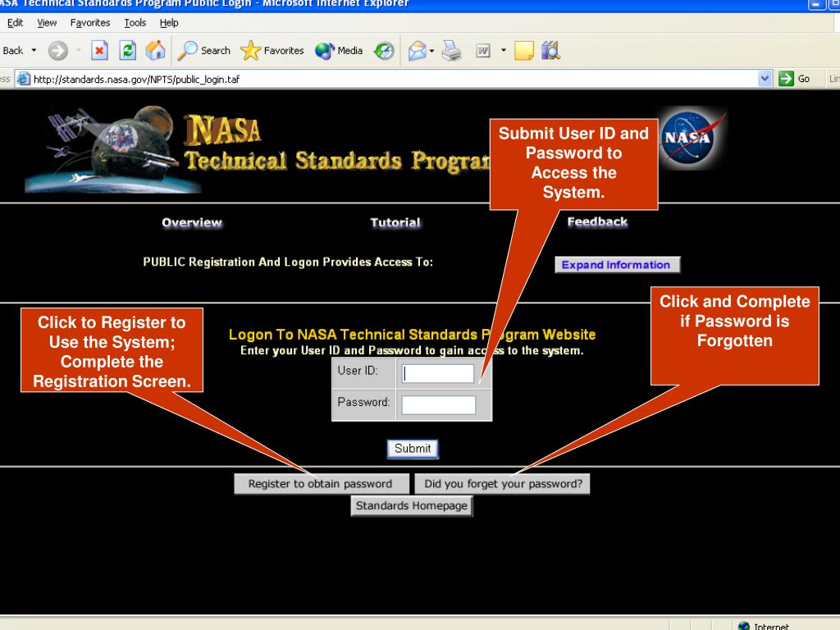This screenshot has width=840, height=630.
Task: Click the User ID input field
Action: click(x=438, y=373)
